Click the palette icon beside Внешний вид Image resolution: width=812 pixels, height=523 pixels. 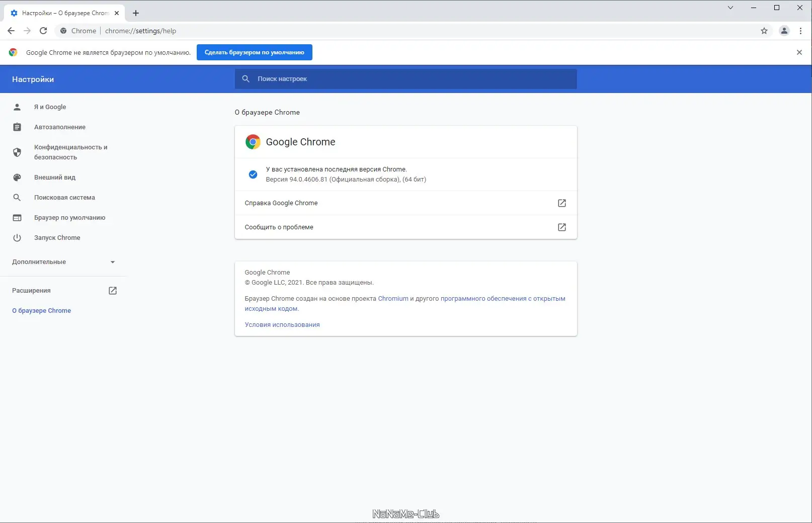(17, 178)
